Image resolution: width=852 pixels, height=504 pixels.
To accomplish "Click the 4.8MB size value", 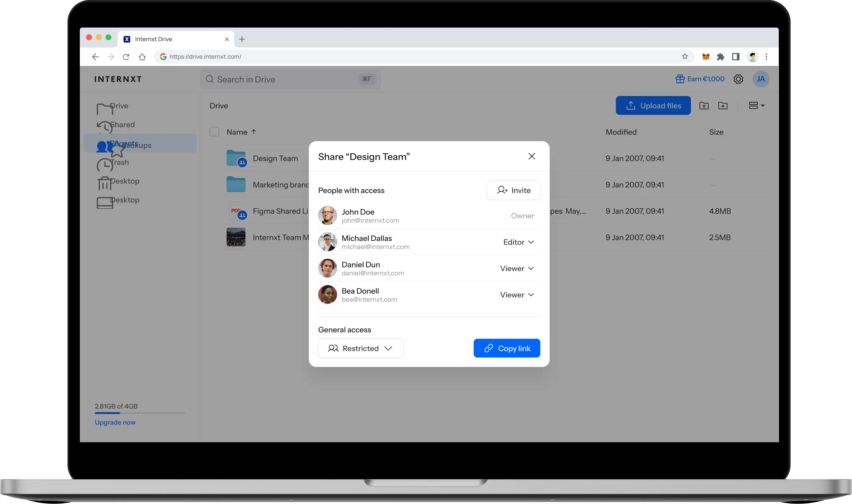I will [x=720, y=211].
